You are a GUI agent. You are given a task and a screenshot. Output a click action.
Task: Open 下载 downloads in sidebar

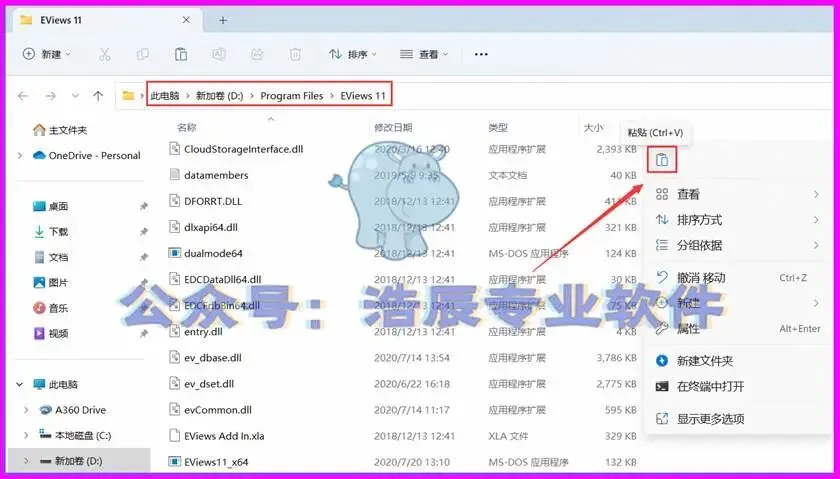[51, 231]
